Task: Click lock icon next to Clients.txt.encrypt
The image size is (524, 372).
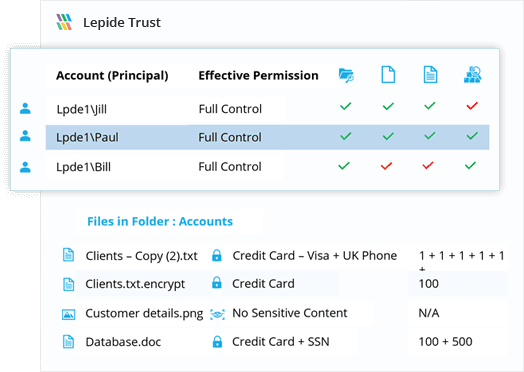Action: (217, 283)
